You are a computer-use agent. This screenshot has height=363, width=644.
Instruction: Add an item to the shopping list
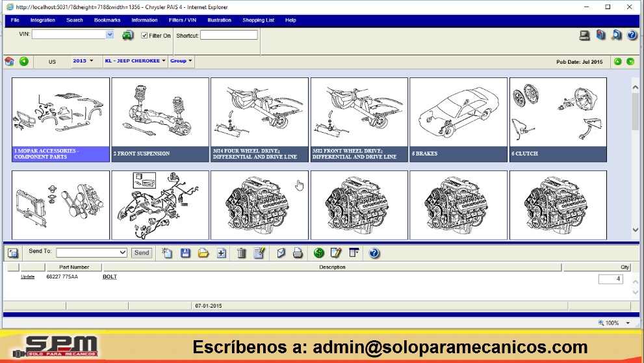[x=222, y=253]
